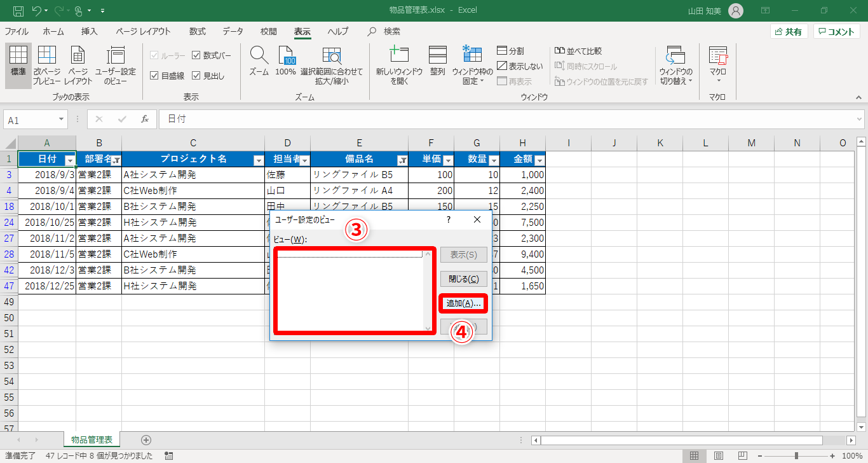Image resolution: width=868 pixels, height=463 pixels.
Task: Click the ビュー list box in the dialog
Action: click(x=355, y=291)
